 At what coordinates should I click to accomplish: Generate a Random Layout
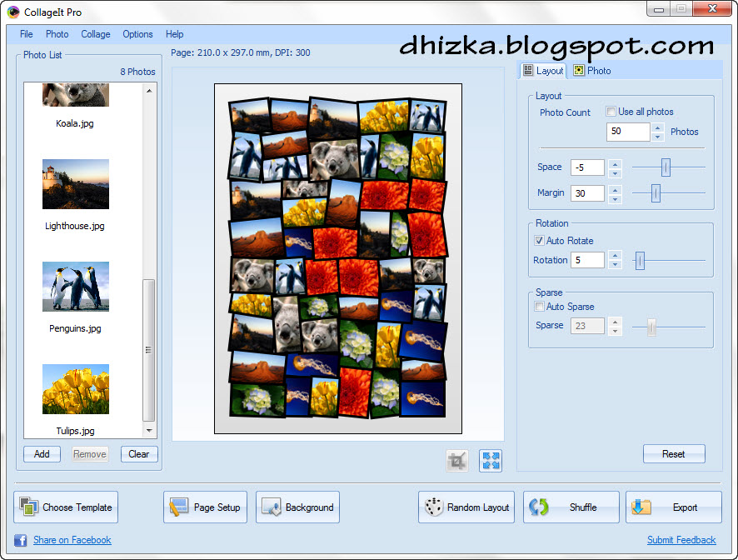pyautogui.click(x=466, y=507)
